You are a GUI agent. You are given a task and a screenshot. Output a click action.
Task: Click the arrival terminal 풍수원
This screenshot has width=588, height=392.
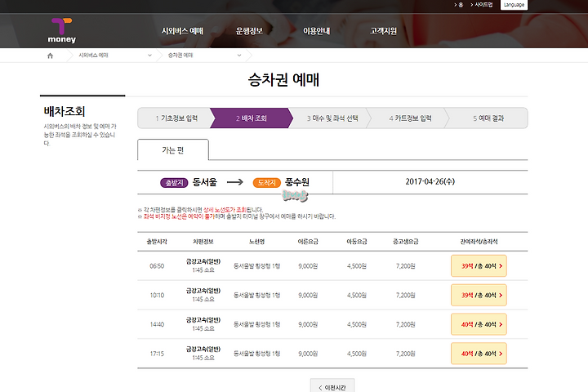click(297, 182)
